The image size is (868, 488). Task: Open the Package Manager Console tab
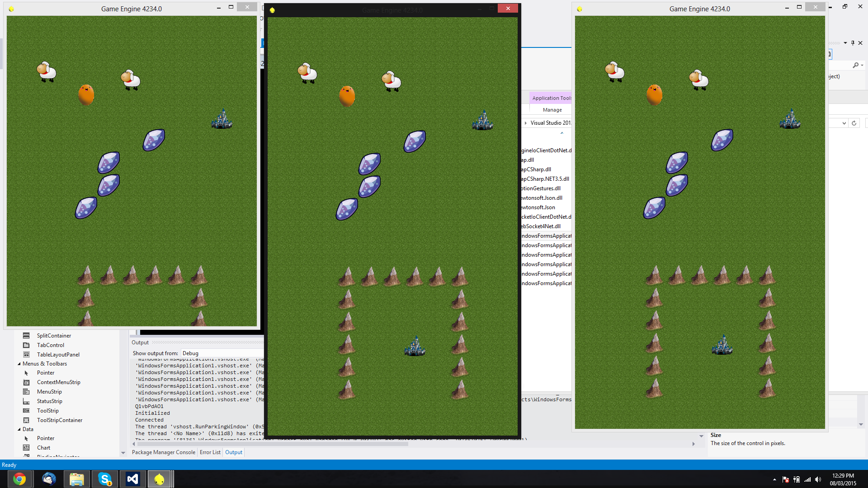click(164, 452)
